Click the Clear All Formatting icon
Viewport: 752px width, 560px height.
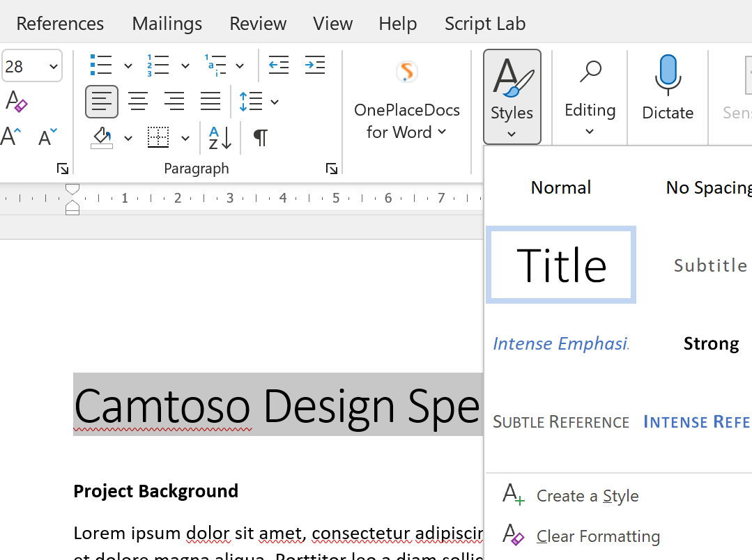[15, 102]
